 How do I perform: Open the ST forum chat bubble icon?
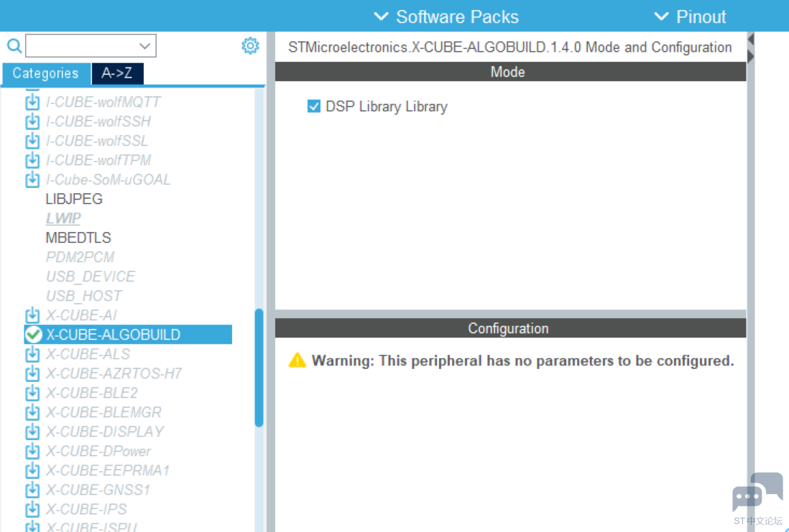click(x=757, y=493)
